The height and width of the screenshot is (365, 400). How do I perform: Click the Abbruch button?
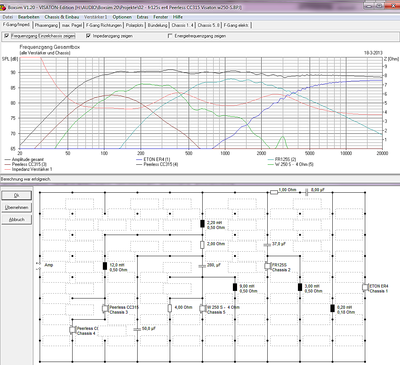coord(17,220)
